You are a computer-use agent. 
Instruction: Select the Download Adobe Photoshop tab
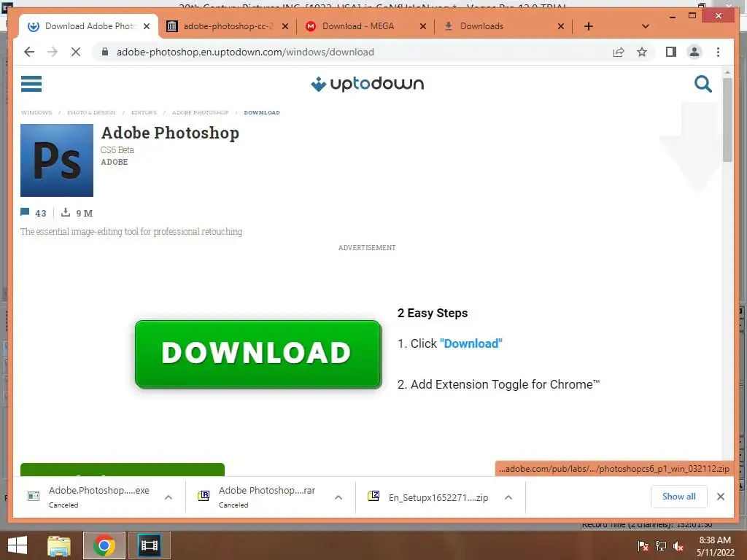point(90,26)
